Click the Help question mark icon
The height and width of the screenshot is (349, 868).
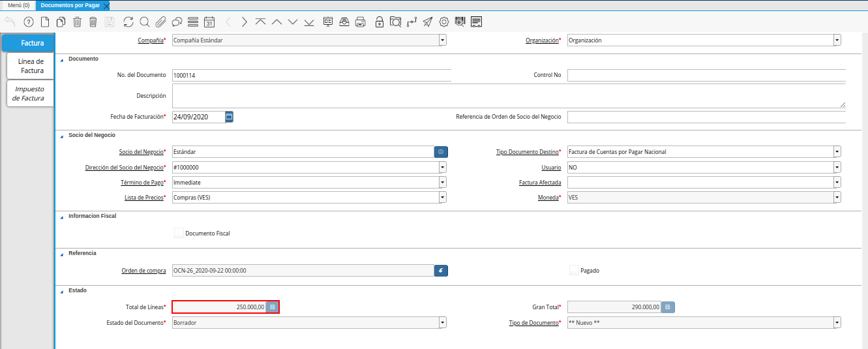pyautogui.click(x=28, y=22)
